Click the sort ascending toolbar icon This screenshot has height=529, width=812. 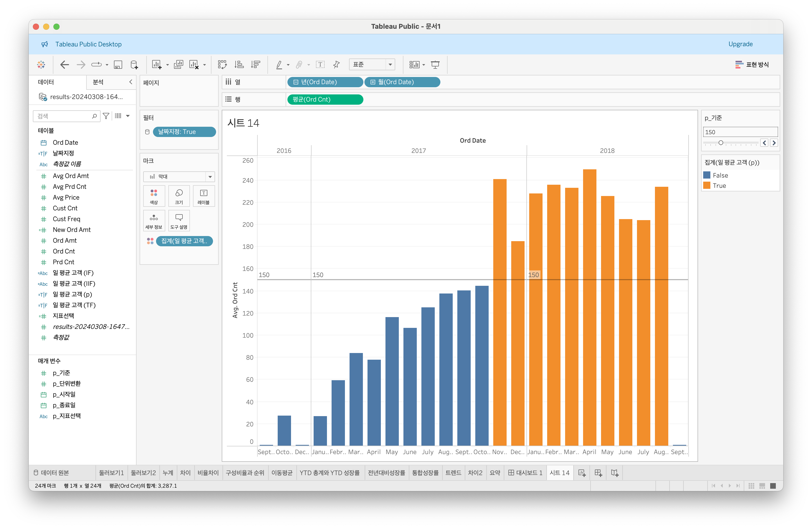point(239,64)
